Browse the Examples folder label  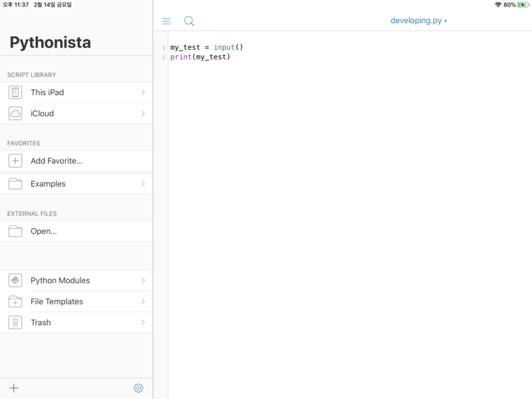(48, 184)
